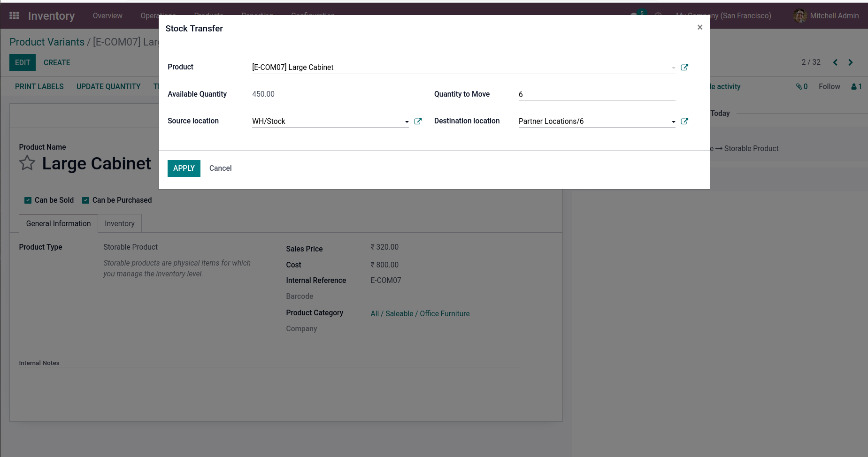Click the apps grid menu icon
The width and height of the screenshot is (868, 457).
[15, 15]
